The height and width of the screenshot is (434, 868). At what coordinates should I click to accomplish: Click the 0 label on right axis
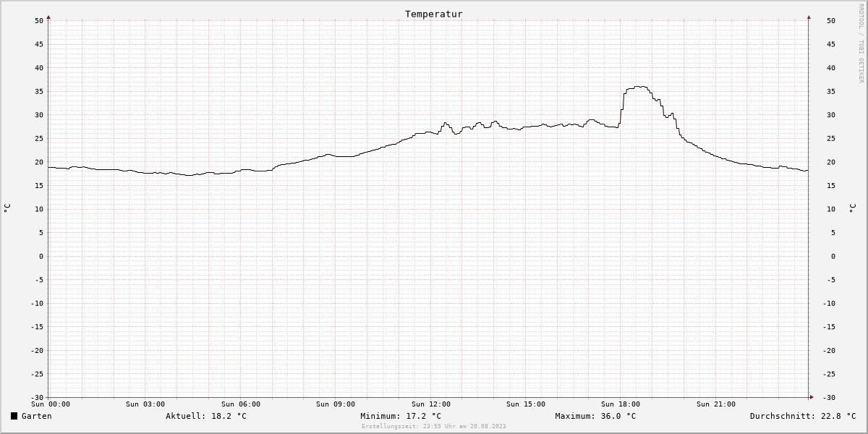[x=833, y=256]
